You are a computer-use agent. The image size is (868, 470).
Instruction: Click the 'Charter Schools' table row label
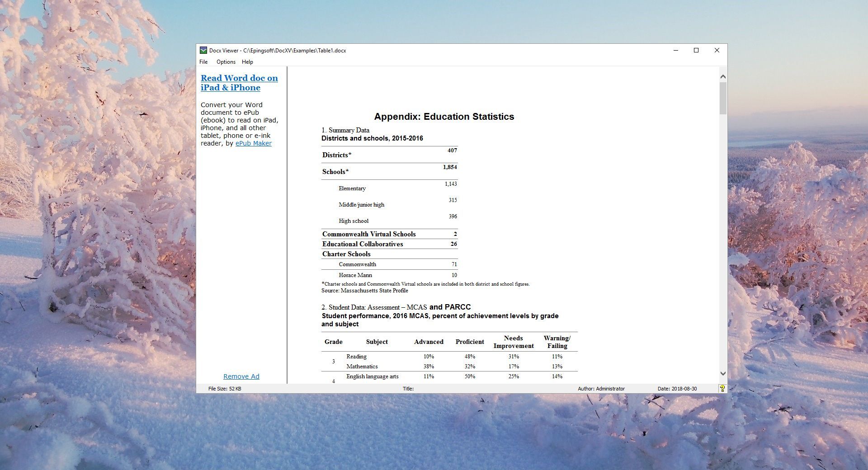pos(346,254)
